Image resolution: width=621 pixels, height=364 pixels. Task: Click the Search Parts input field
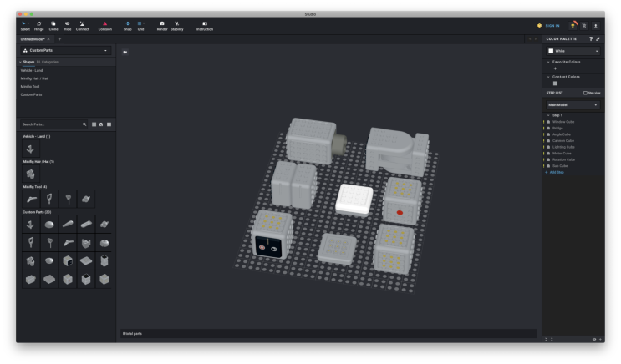coord(50,124)
